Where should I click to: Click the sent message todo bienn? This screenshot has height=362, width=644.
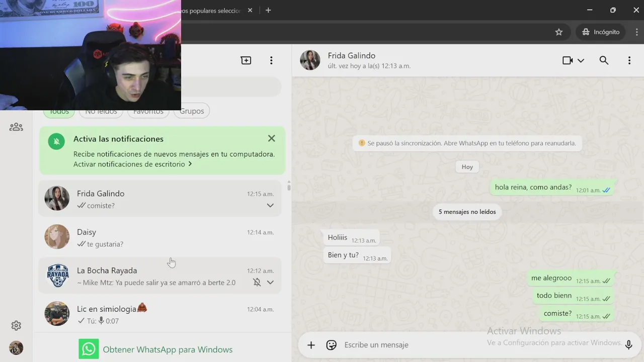[x=573, y=296]
